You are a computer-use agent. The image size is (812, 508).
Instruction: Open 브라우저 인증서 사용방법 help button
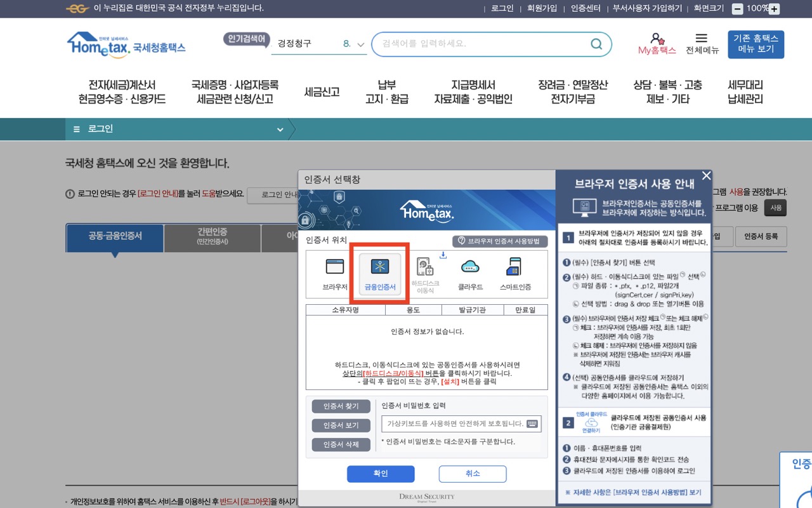point(500,241)
